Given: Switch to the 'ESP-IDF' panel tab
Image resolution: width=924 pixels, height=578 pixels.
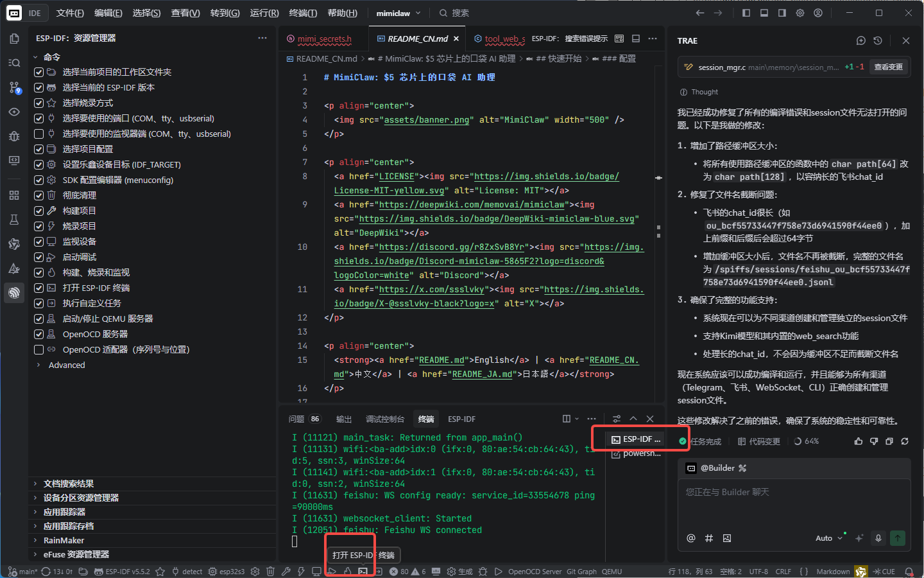Looking at the screenshot, I should click(461, 419).
